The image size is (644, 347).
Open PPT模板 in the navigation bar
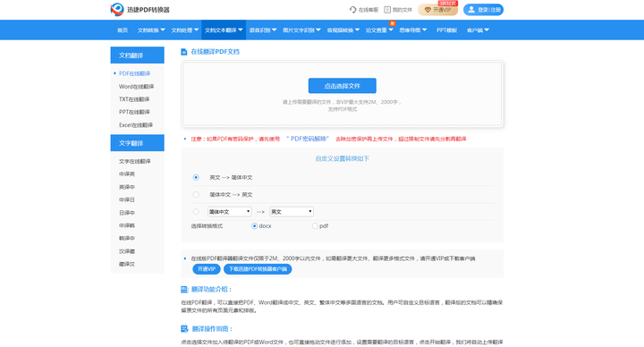pyautogui.click(x=447, y=30)
